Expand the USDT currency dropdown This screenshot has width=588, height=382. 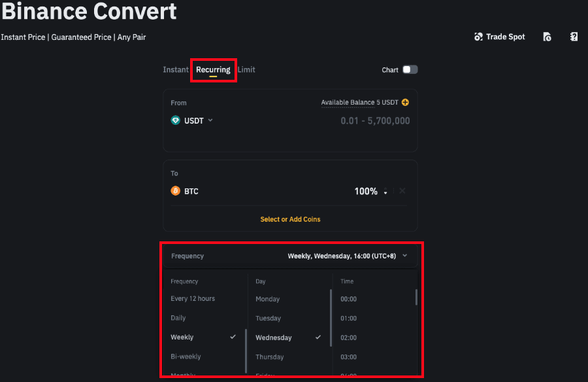point(210,120)
